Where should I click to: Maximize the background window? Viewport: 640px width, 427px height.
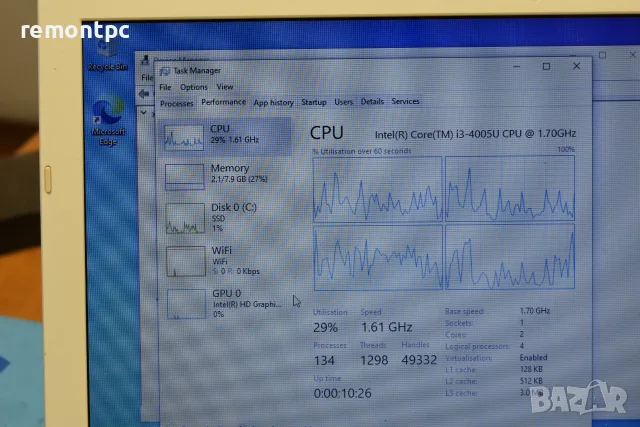[602, 55]
